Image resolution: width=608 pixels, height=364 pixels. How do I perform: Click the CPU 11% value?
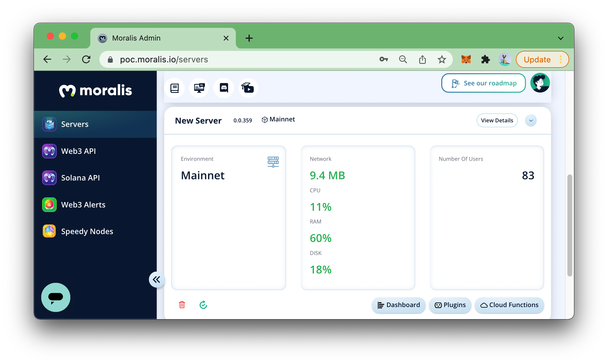321,207
